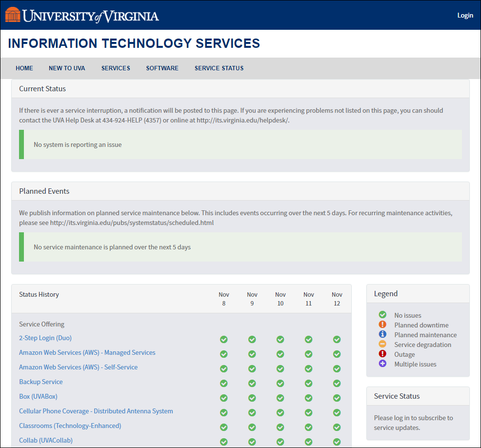This screenshot has width=481, height=448.
Task: Click the Nov 11 status icon for Classrooms (Technology-Enhanced)
Action: tap(309, 427)
